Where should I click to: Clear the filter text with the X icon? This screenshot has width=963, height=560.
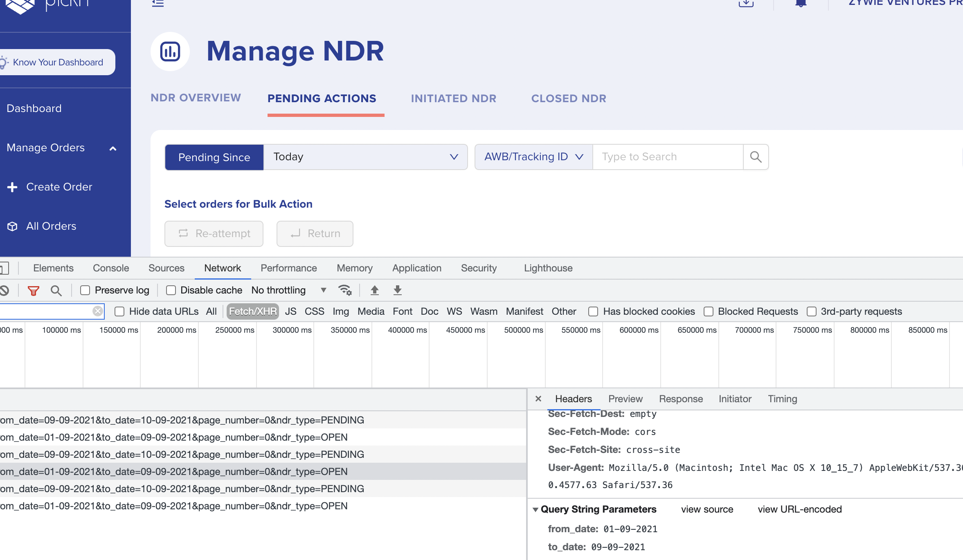pyautogui.click(x=97, y=311)
